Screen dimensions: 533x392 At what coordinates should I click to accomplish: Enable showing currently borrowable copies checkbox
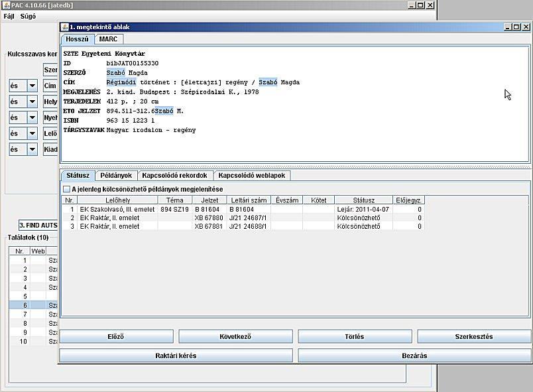[66, 189]
